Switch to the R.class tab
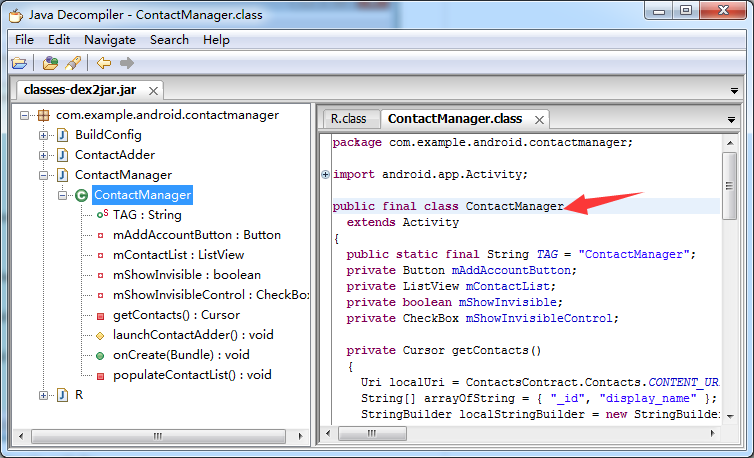The image size is (754, 458). (349, 119)
